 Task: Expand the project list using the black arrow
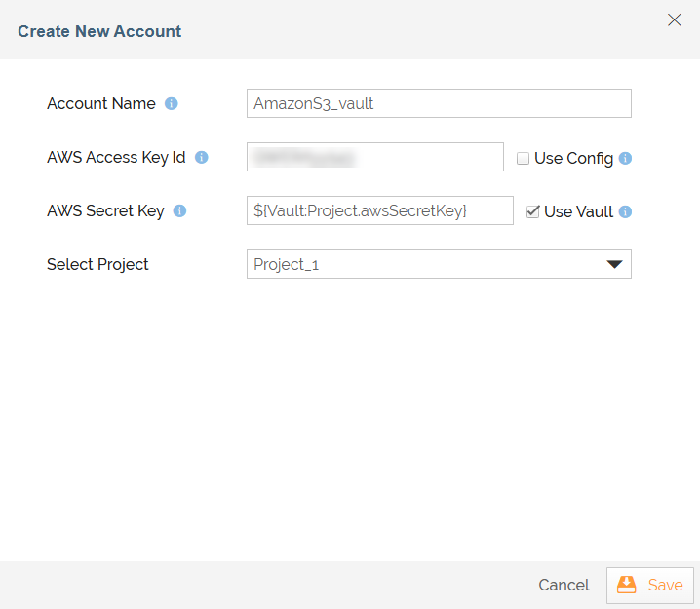pos(615,264)
